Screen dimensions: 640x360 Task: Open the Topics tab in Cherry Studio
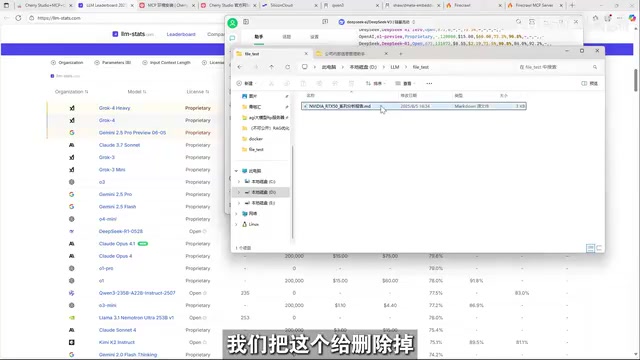point(287,37)
